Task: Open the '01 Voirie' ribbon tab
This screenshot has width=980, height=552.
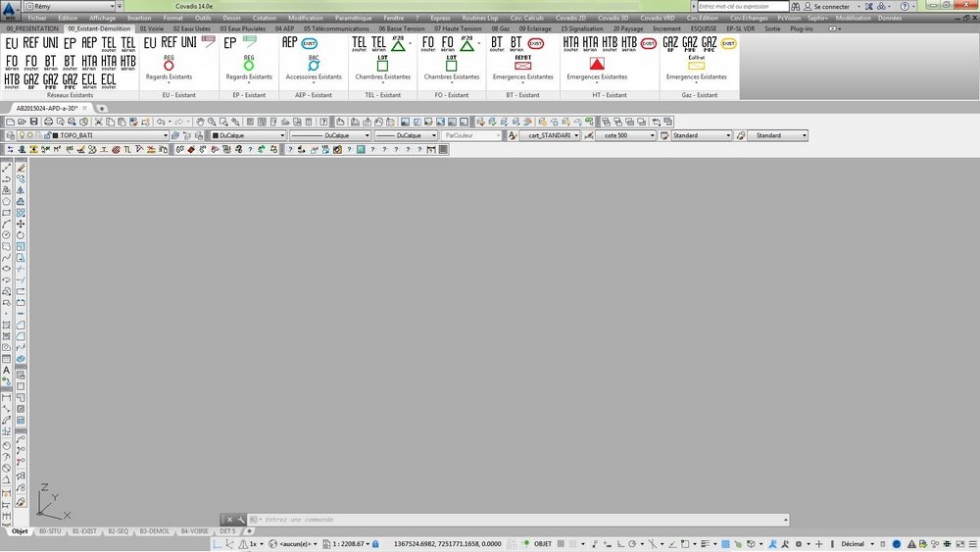Action: (x=151, y=28)
